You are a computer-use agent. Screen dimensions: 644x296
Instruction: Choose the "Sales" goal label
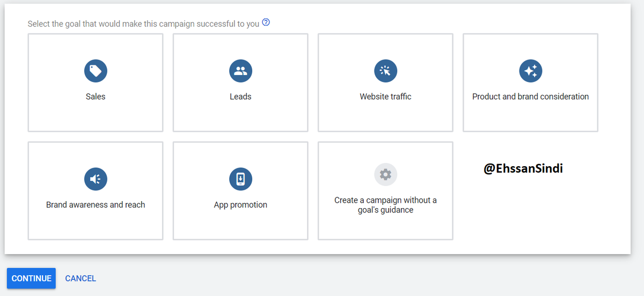click(x=96, y=97)
